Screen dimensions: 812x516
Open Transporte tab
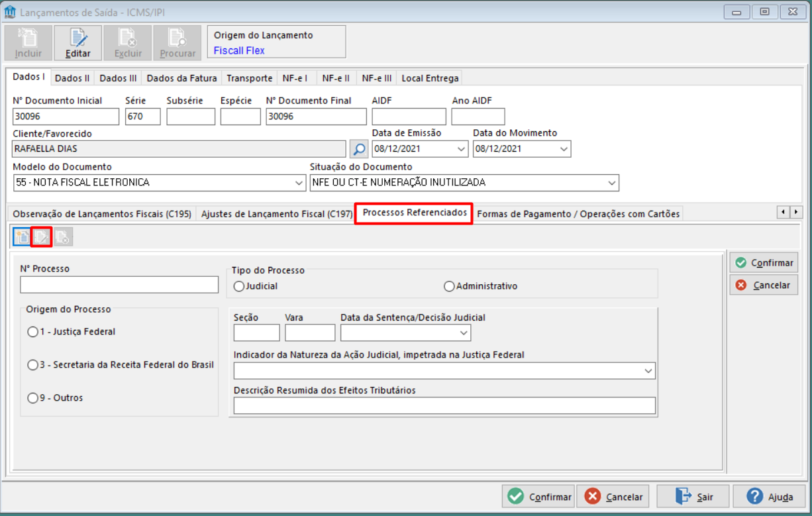coord(249,78)
